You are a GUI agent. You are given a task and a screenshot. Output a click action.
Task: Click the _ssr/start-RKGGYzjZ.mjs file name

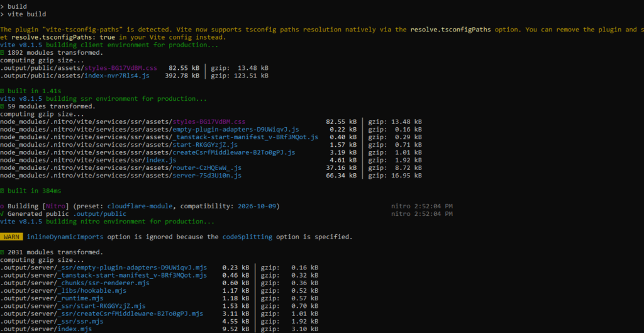click(101, 306)
